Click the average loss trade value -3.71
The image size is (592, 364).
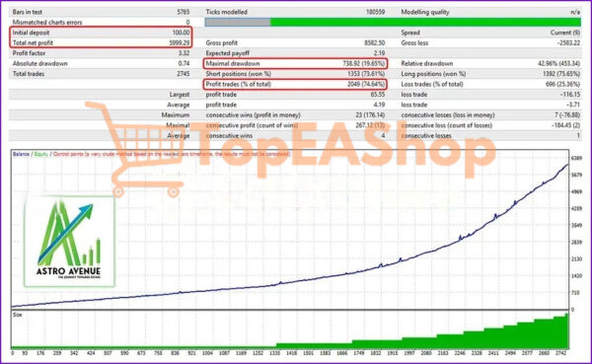coord(572,105)
